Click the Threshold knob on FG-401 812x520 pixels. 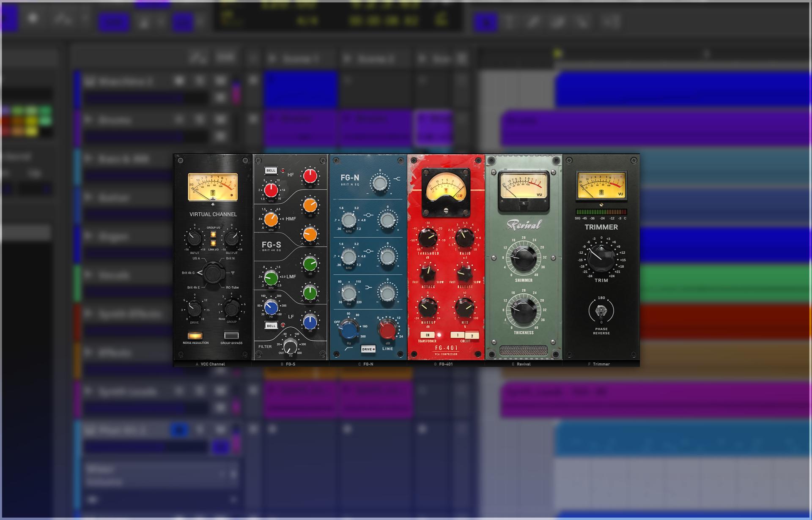428,238
